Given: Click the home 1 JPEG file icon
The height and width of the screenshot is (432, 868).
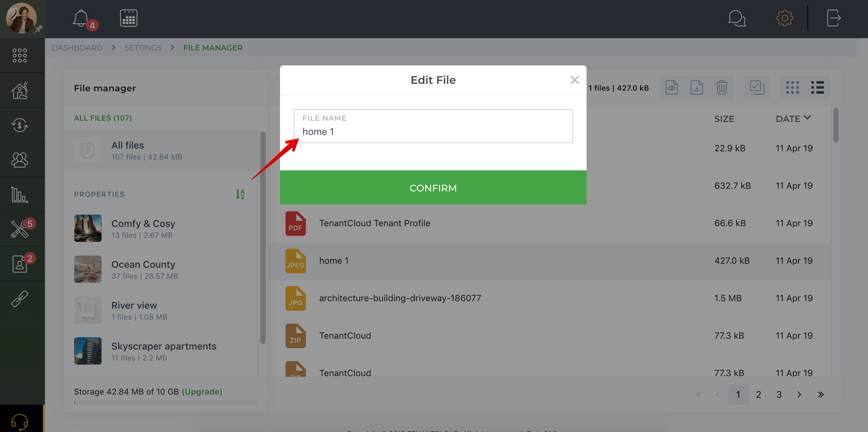Looking at the screenshot, I should coord(295,261).
